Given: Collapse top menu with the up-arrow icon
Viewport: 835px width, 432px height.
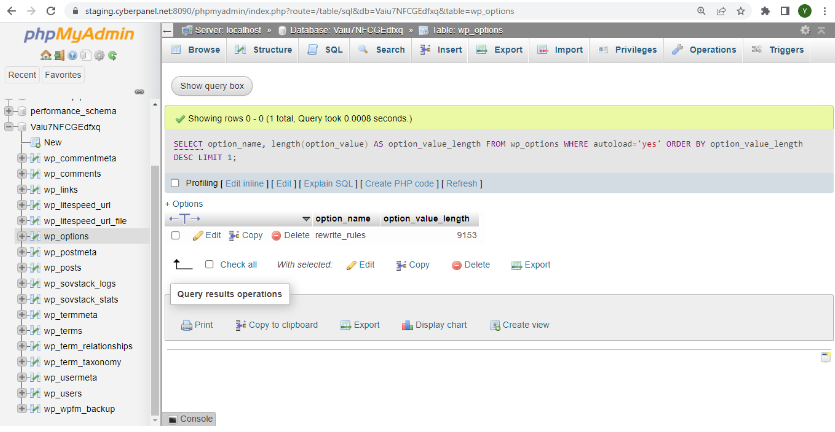Looking at the screenshot, I should pos(821,30).
